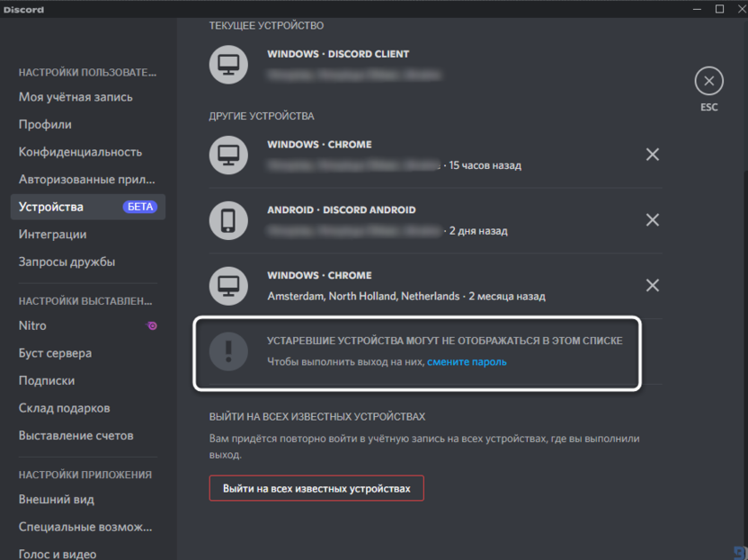Click the WINDOWS · DISCORD CLIENT device title
This screenshot has width=748, height=560.
pyautogui.click(x=338, y=54)
